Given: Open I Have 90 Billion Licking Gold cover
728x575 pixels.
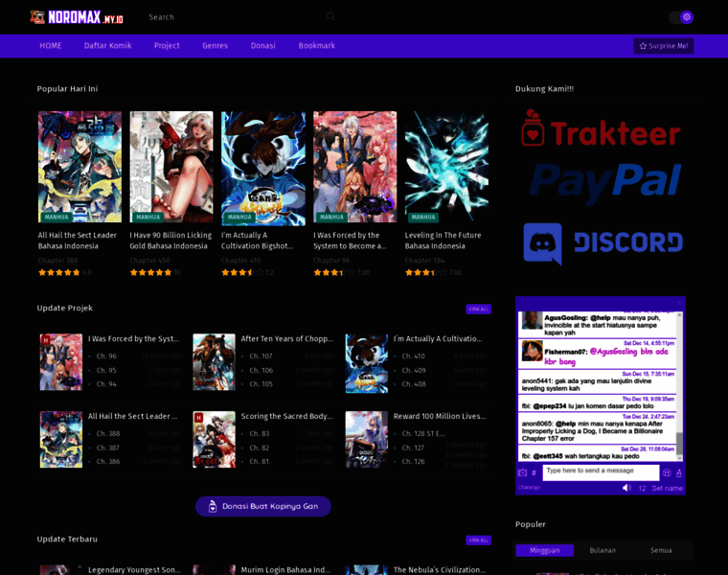Looking at the screenshot, I should tap(171, 167).
